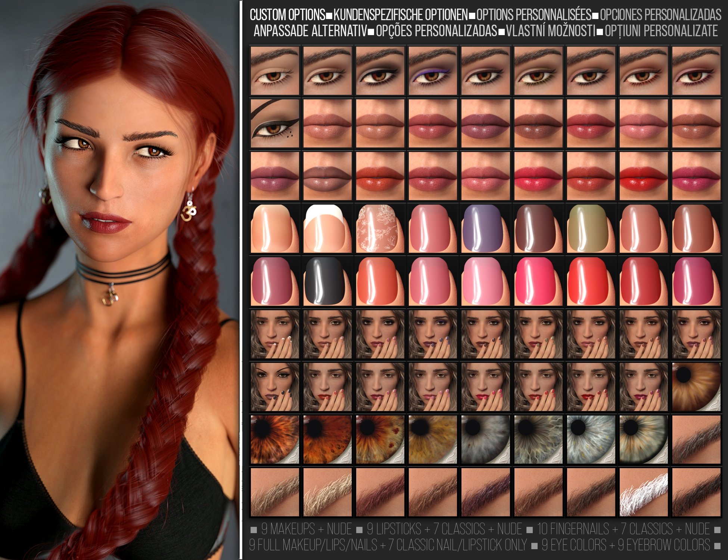Click the 'OPÇÕES PERSONALIZADAS' text

[437, 31]
